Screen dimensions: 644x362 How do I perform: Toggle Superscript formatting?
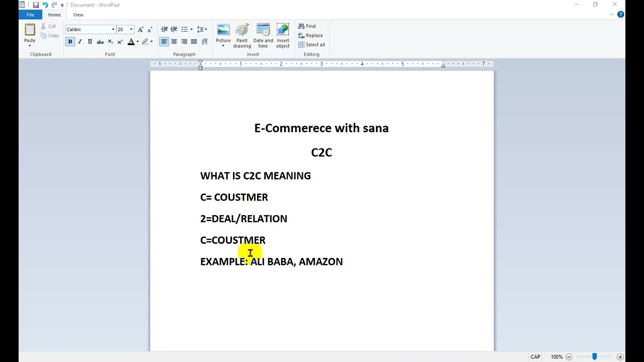(120, 42)
